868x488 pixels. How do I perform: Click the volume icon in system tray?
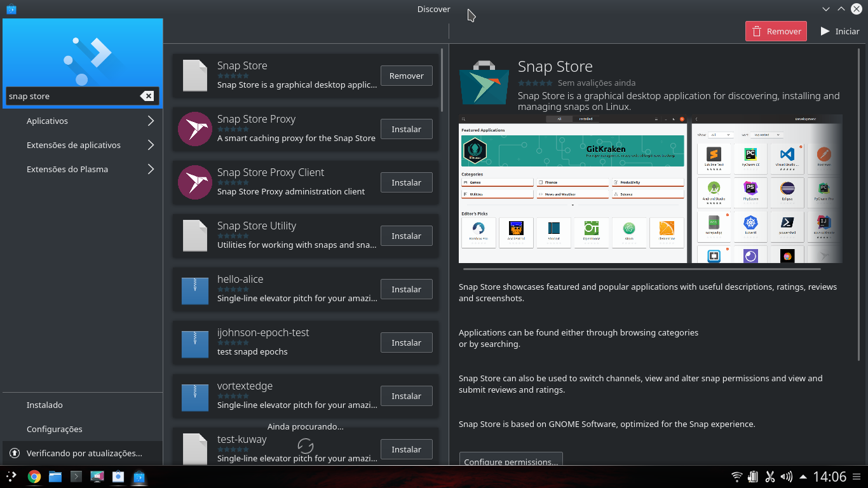tap(787, 476)
